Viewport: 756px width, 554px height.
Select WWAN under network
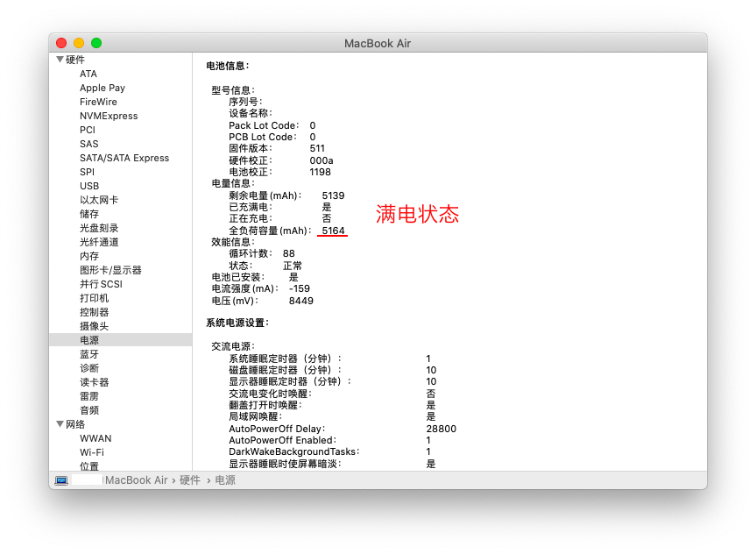(95, 438)
